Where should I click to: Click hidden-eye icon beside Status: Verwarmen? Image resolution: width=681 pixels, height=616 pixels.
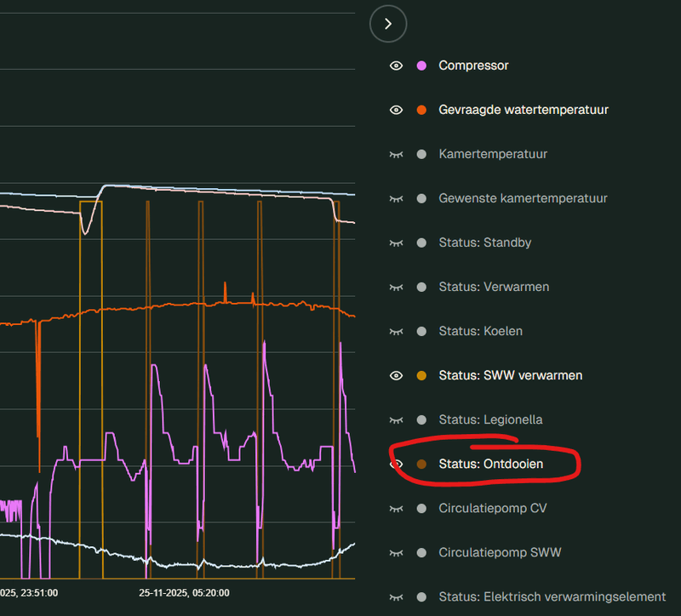pyautogui.click(x=396, y=287)
